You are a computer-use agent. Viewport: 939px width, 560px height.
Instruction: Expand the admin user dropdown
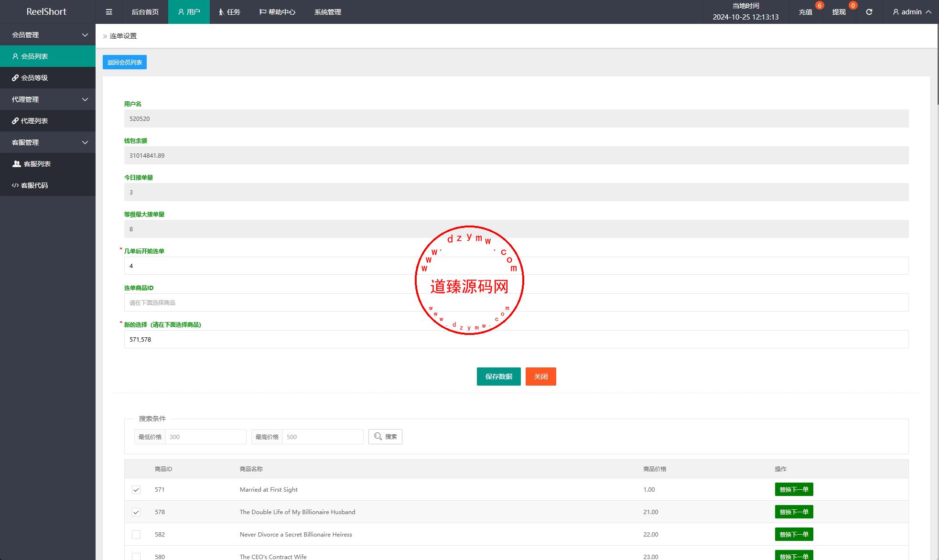(x=912, y=12)
